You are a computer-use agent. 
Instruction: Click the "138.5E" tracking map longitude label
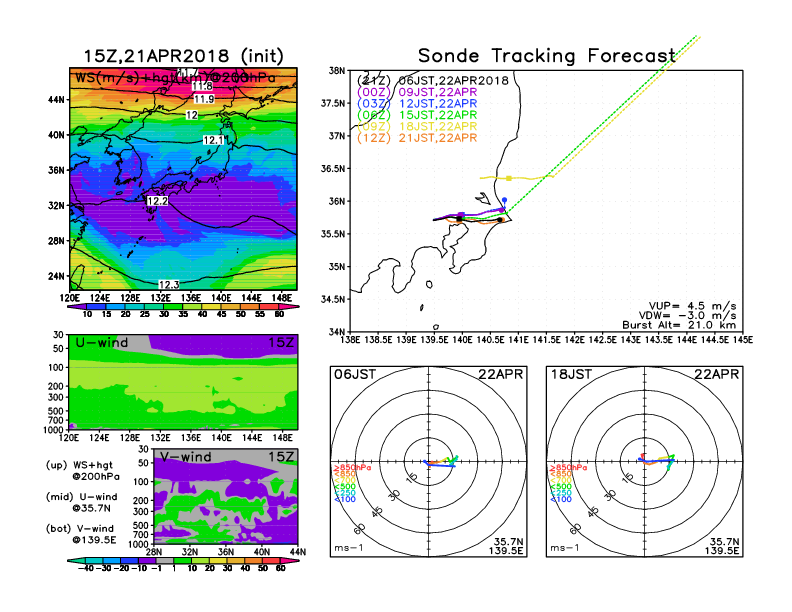[x=378, y=339]
